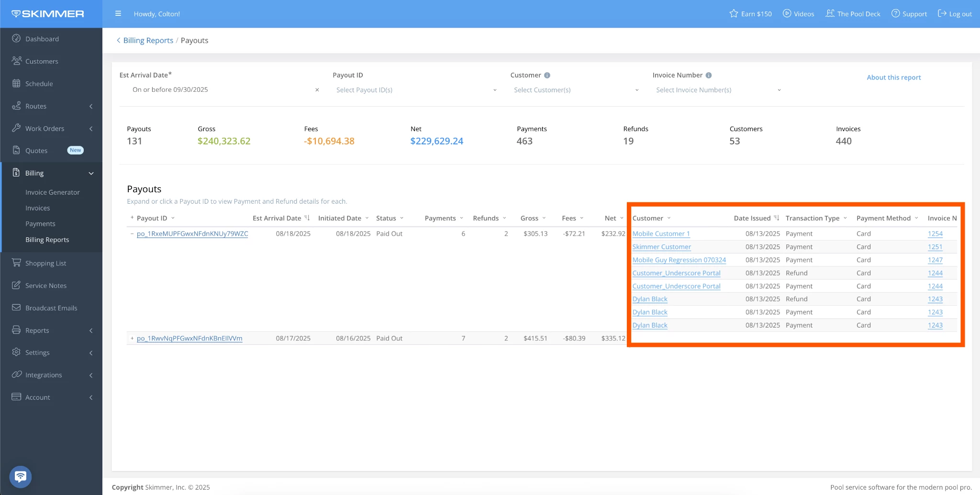Open invoice 1254 link
The height and width of the screenshot is (495, 980).
[x=935, y=234]
